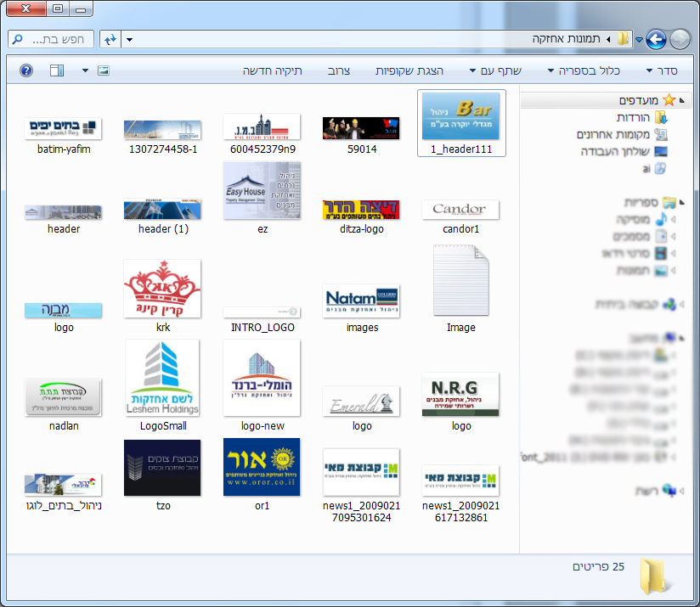Expand the מסמכים documents library

(x=673, y=236)
